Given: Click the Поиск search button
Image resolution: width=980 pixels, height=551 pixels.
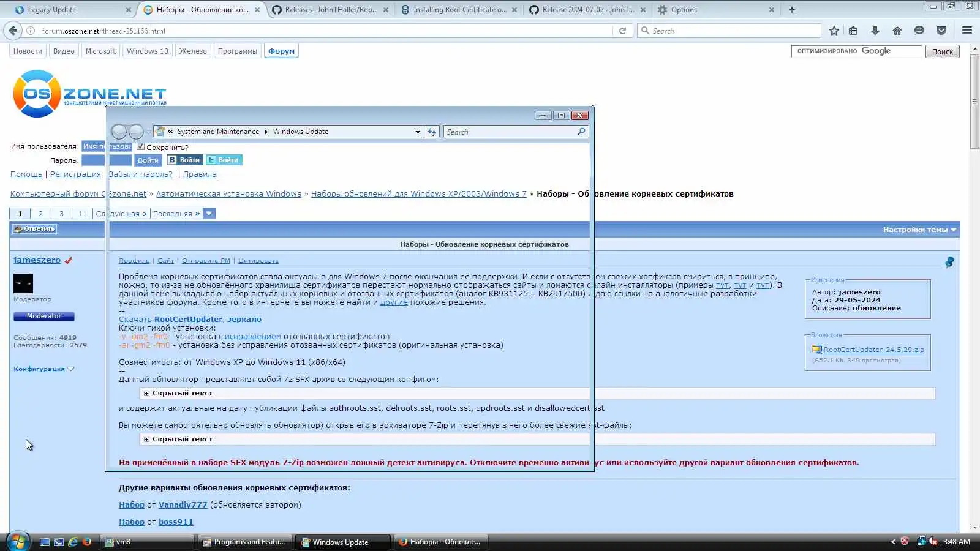Looking at the screenshot, I should (x=942, y=52).
